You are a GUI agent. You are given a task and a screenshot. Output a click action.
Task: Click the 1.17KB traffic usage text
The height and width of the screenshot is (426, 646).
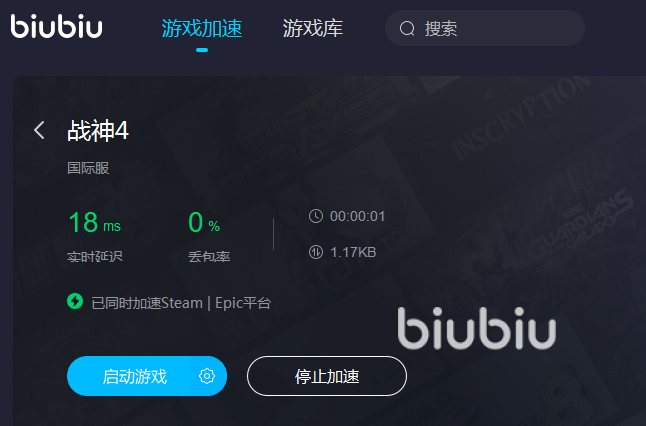(353, 252)
